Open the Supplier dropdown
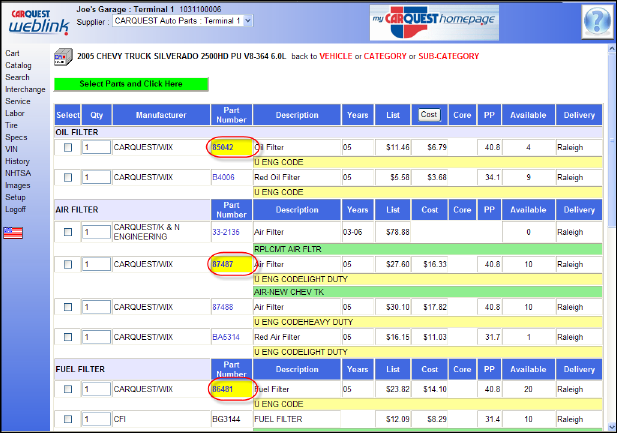Image resolution: width=617 pixels, height=433 pixels. click(x=183, y=20)
